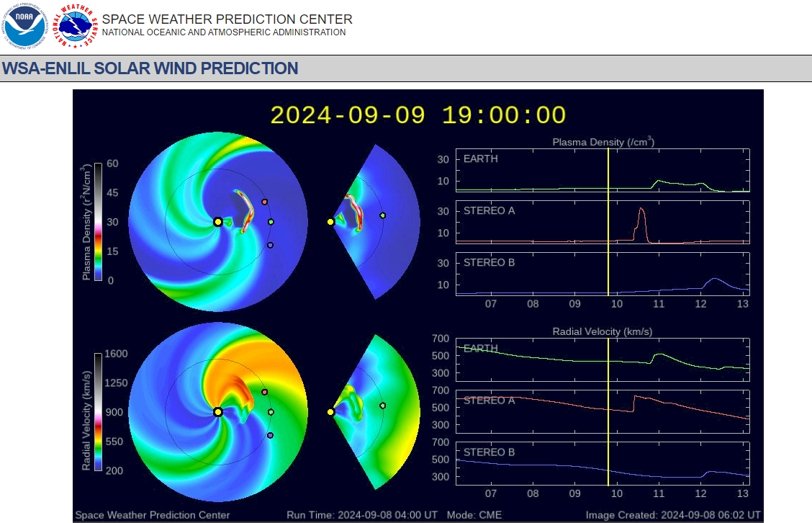This screenshot has width=812, height=523.
Task: Click the Earth dot on velocity polar map
Action: (x=272, y=412)
